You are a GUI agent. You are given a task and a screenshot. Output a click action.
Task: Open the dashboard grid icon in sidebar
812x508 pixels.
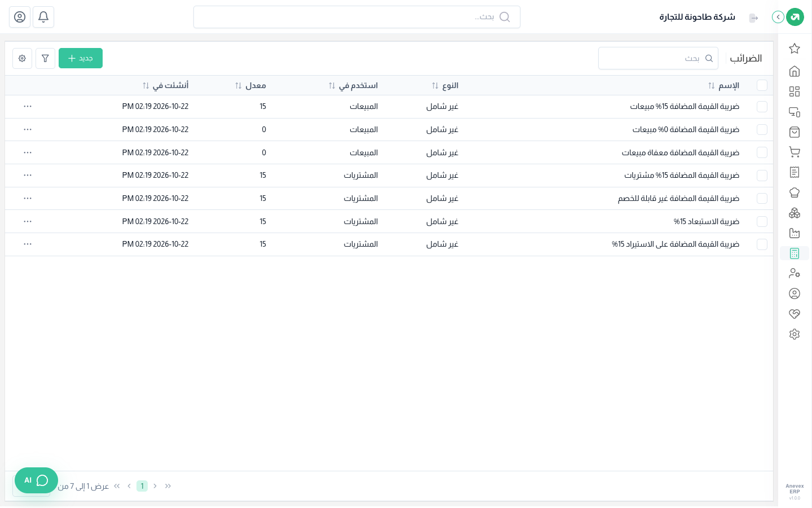(x=795, y=91)
